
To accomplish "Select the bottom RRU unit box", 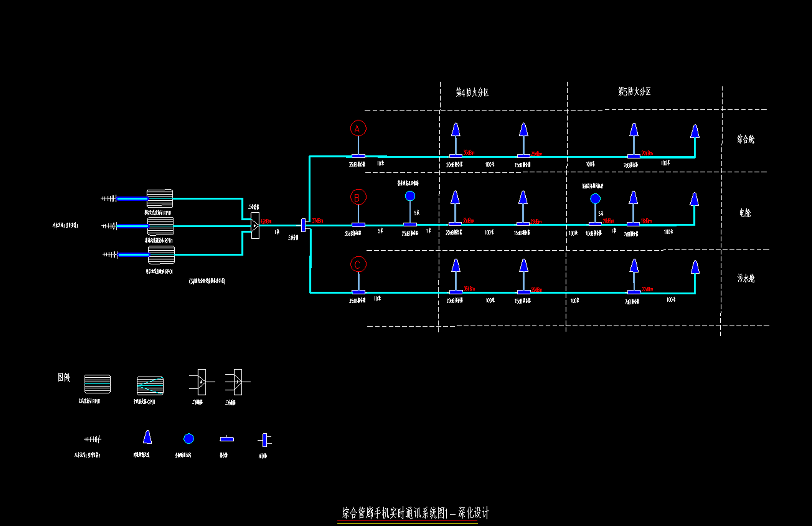I will [161, 255].
